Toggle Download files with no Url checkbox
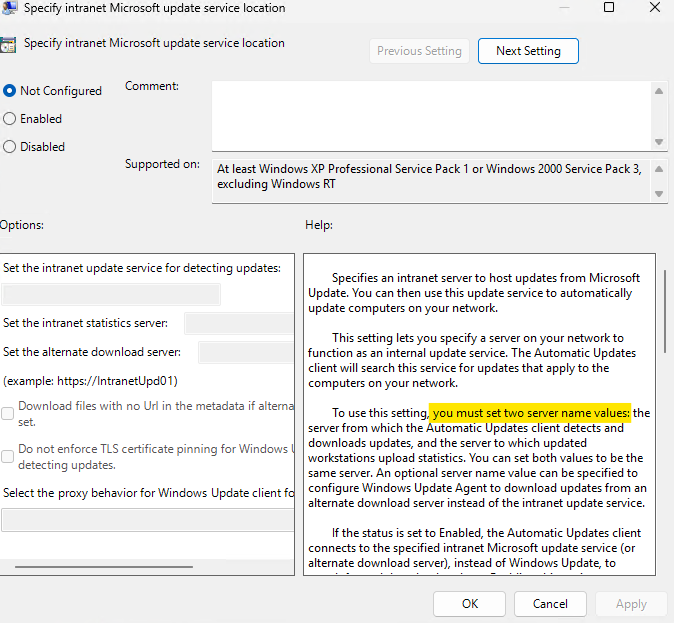 [7, 414]
